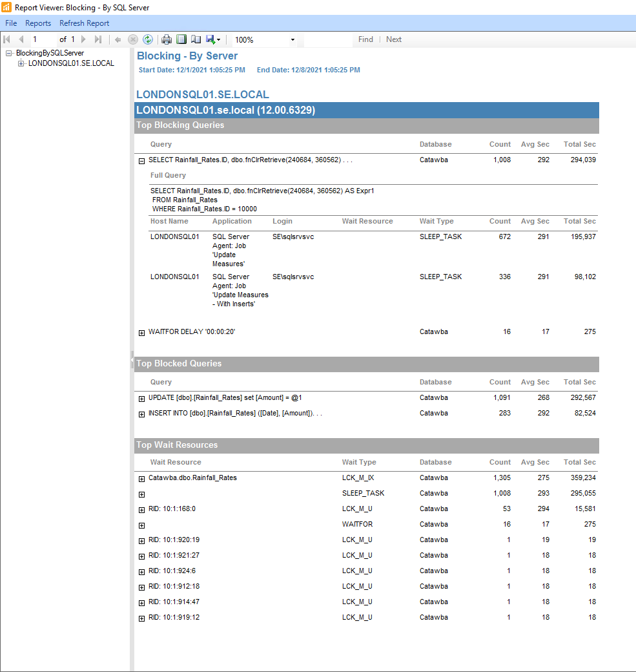Screen dimensions: 636x672
Task: Expand UPDATE Rainfall_Rates blocked query
Action: pos(142,399)
